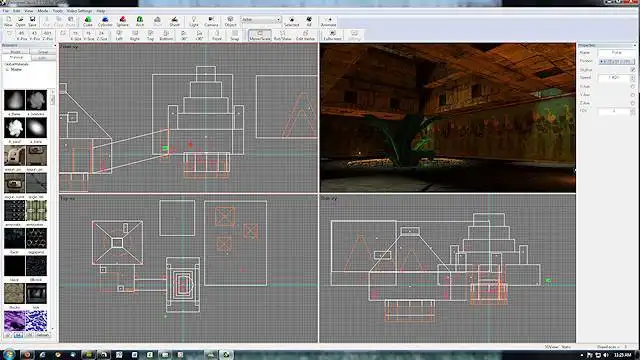The image size is (640, 360).
Task: Edit the X-Pos value field
Action: pos(22,33)
